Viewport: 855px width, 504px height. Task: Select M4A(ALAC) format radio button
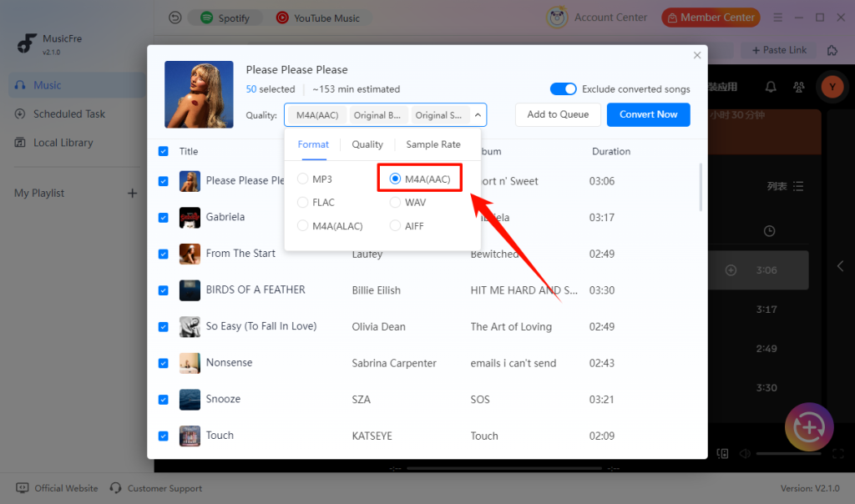303,225
